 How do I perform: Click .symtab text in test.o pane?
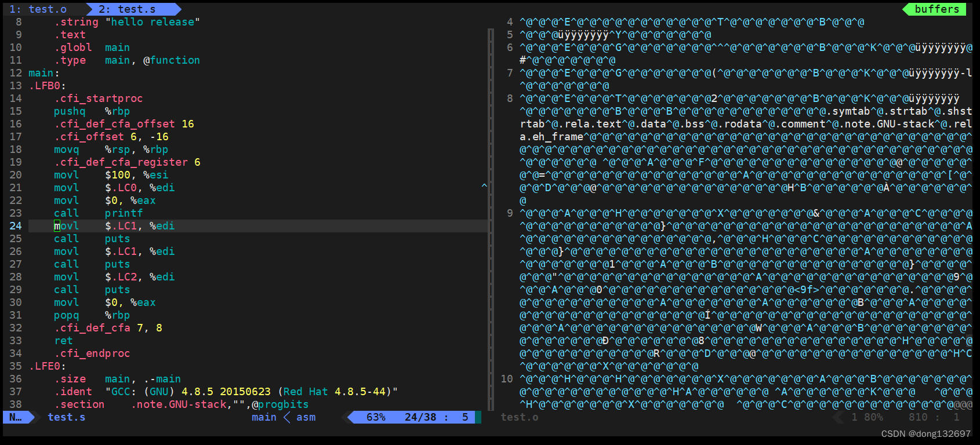coord(851,111)
